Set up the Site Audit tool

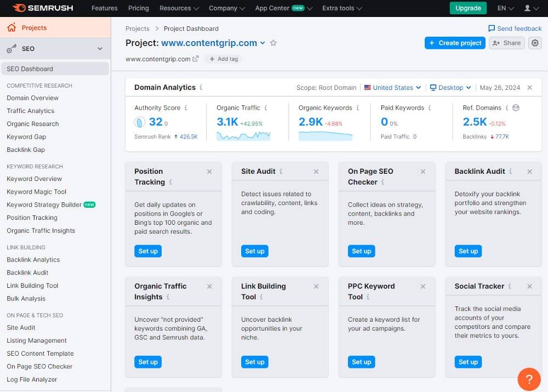[254, 251]
